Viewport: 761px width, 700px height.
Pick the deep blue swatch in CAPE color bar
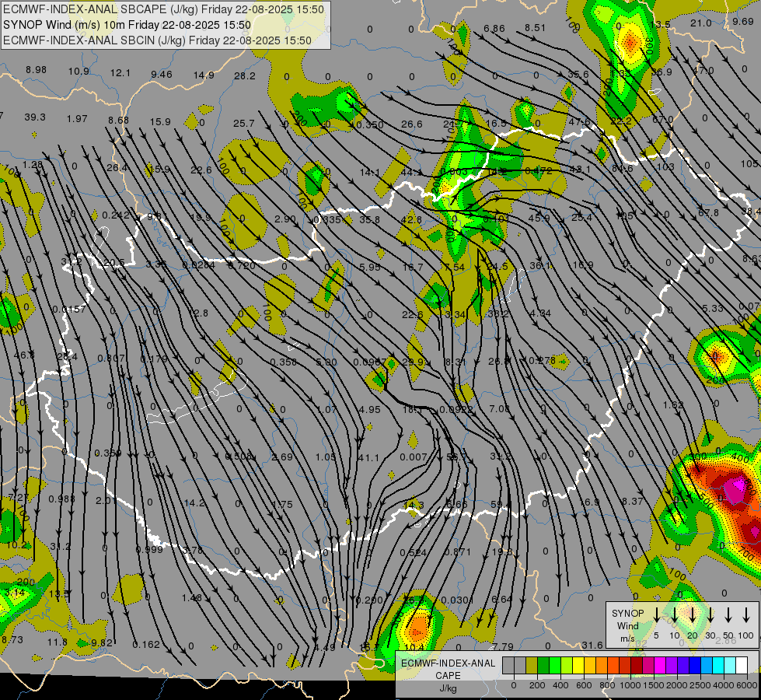point(694,665)
